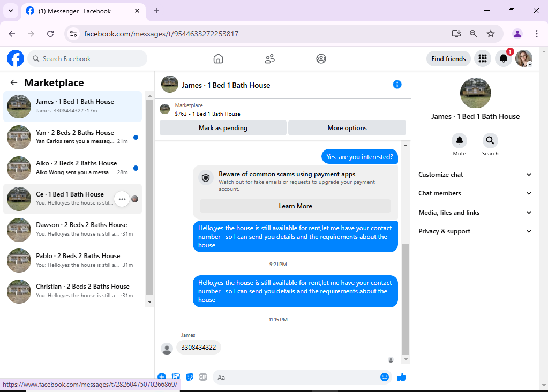Open the notifications bell
This screenshot has width=548, height=392.
[503, 58]
